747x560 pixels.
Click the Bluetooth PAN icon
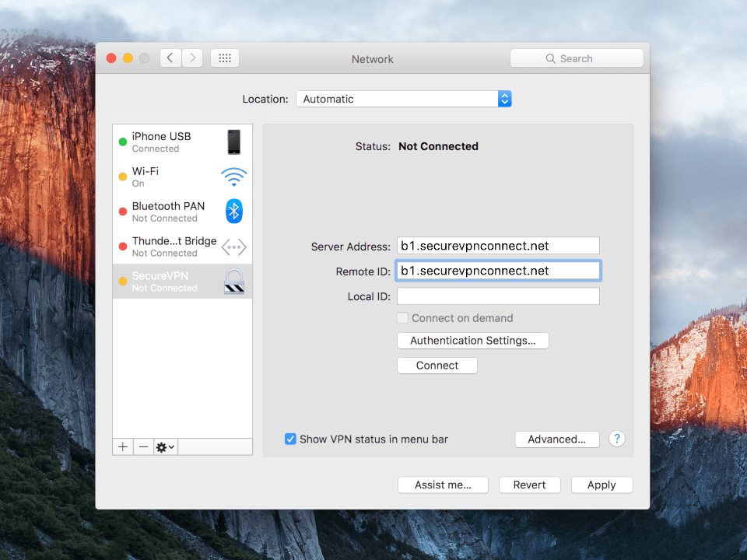233,211
